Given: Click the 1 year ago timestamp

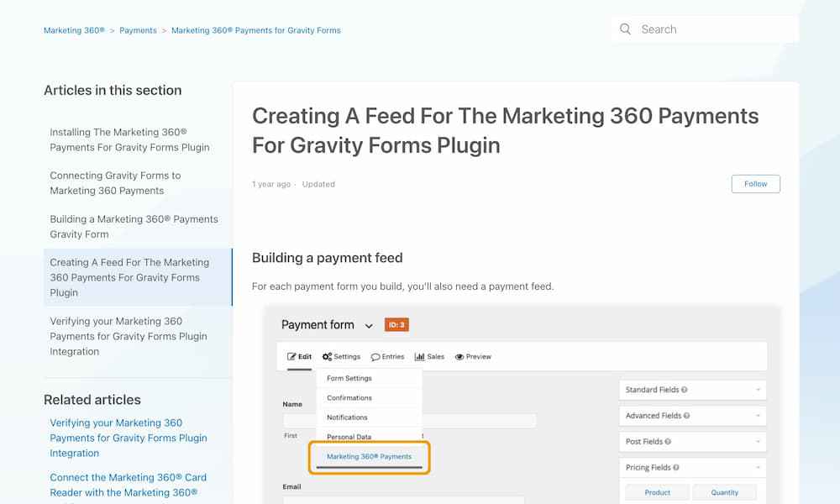Looking at the screenshot, I should point(271,184).
